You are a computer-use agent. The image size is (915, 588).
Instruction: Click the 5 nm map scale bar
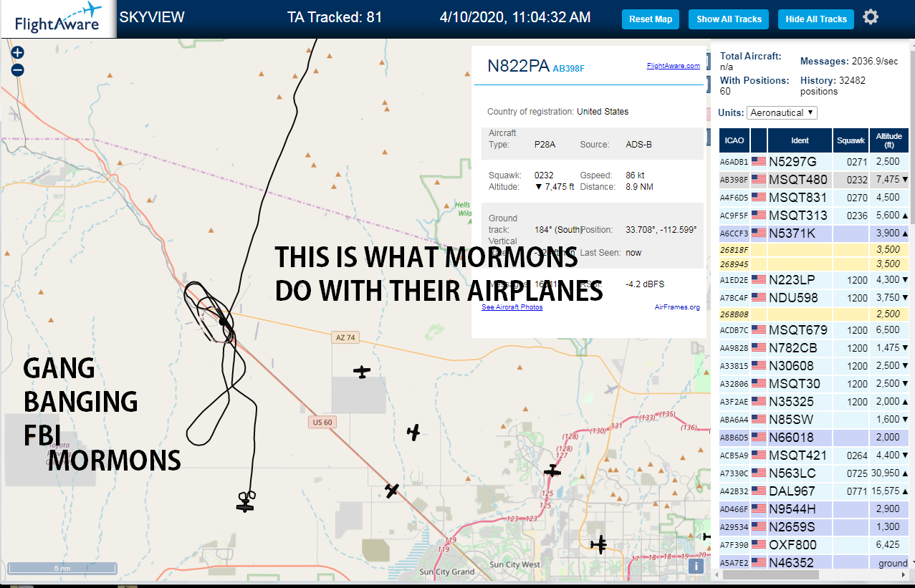pos(62,569)
